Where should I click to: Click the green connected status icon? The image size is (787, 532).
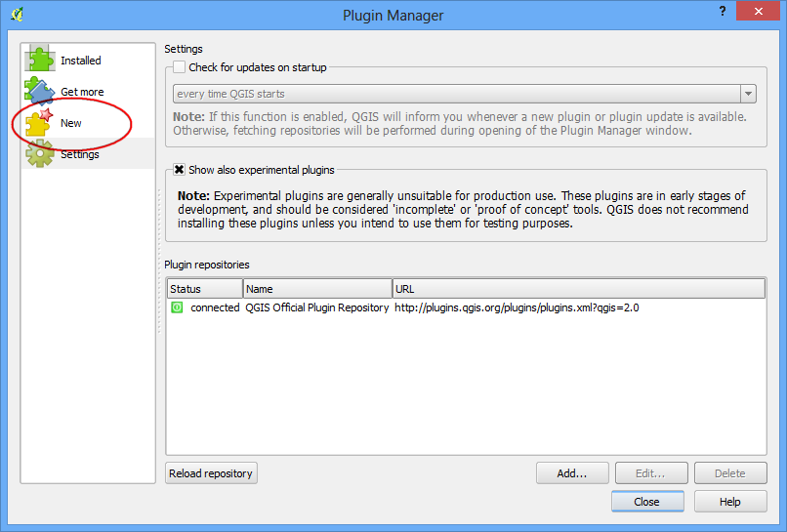(x=177, y=307)
